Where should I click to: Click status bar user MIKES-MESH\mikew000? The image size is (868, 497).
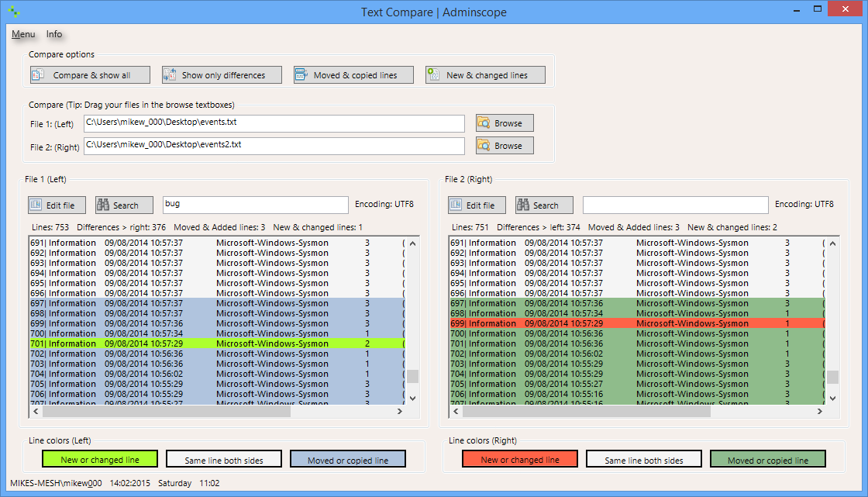[x=56, y=483]
